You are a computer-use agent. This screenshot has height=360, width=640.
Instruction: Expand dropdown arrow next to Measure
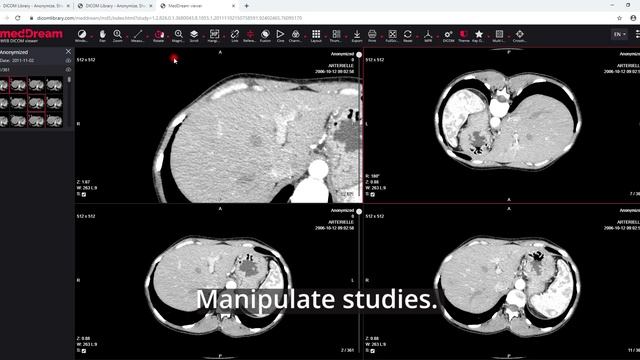coord(148,36)
